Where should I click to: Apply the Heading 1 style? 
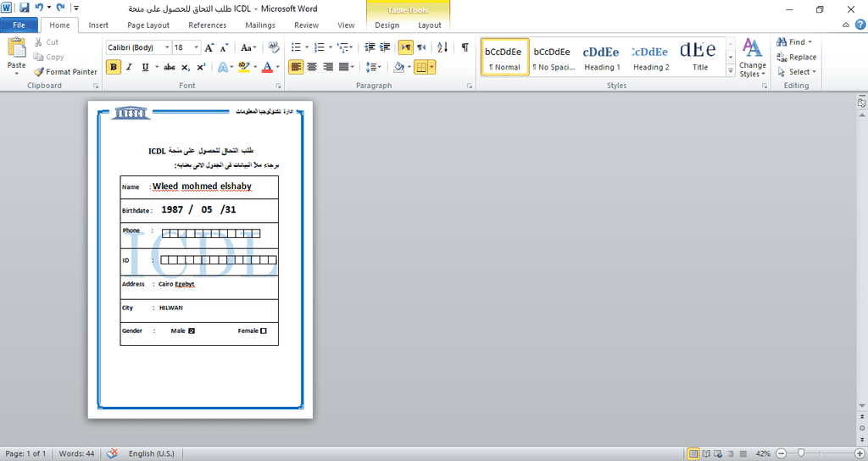point(602,57)
